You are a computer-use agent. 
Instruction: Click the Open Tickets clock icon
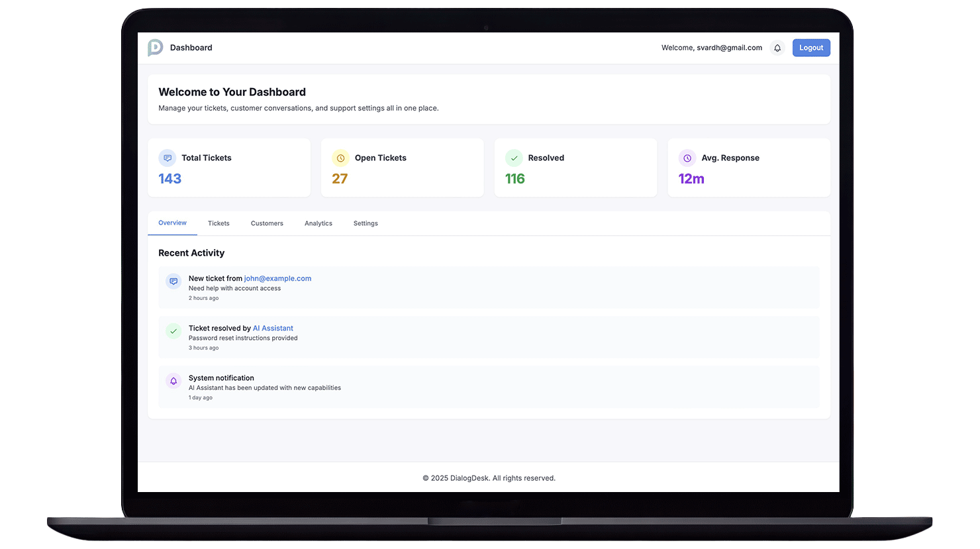[x=340, y=158]
